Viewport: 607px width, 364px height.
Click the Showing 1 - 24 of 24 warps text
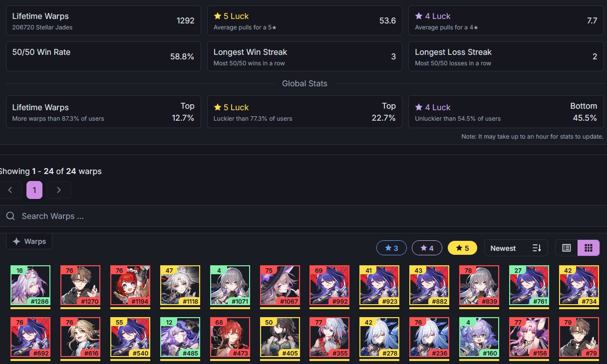[x=50, y=171]
